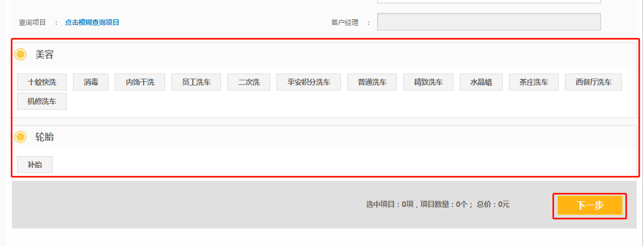This screenshot has width=644, height=246.
Task: Choose the 普通洗车 service
Action: click(372, 82)
